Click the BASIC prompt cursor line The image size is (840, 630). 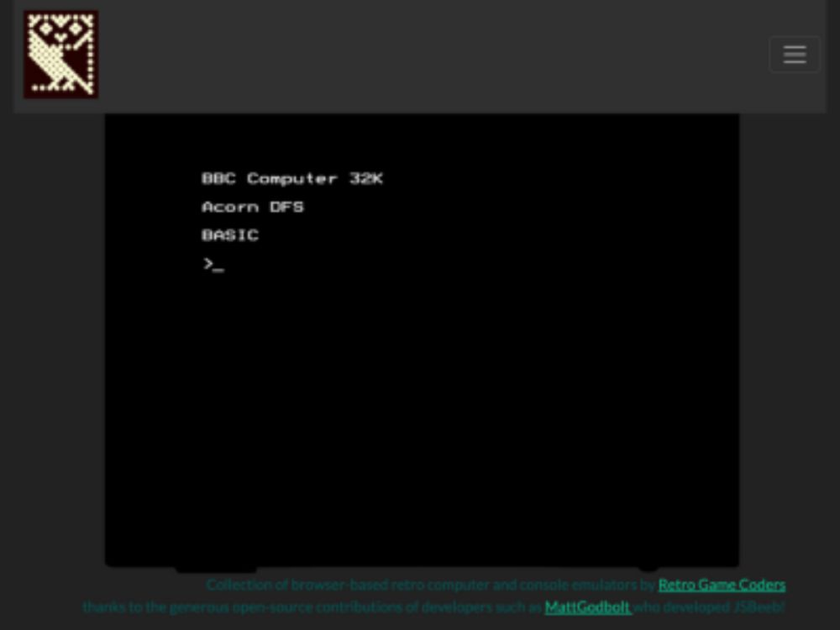[x=213, y=264]
